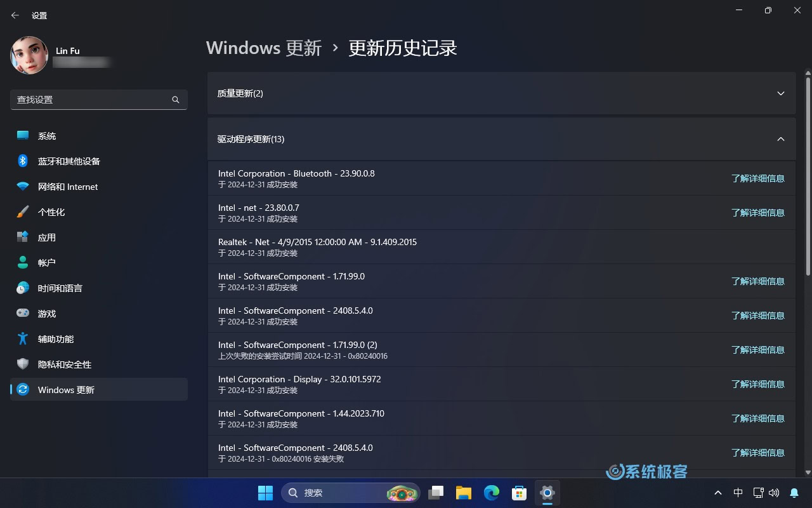Open Microsoft Store from taskbar
The image size is (812, 508).
pyautogui.click(x=520, y=493)
